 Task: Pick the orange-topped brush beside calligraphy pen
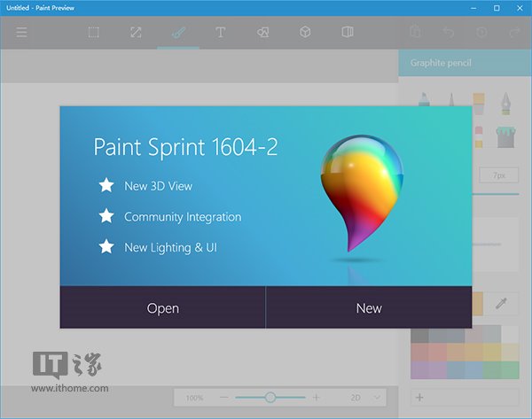(479, 104)
